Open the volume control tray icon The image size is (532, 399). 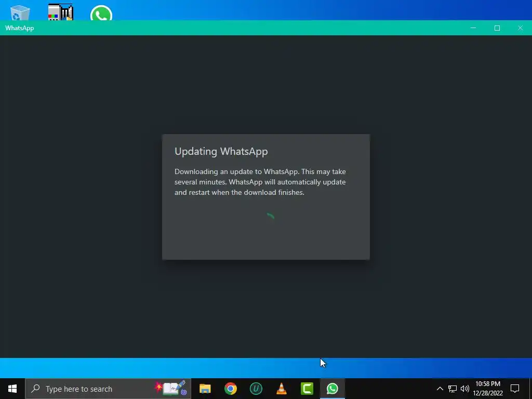[465, 389]
